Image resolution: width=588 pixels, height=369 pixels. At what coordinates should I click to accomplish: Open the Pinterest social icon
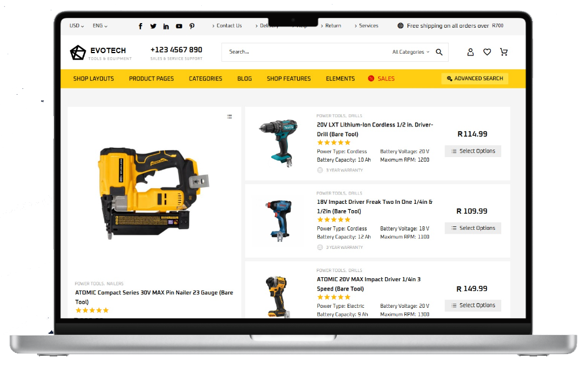coord(192,26)
